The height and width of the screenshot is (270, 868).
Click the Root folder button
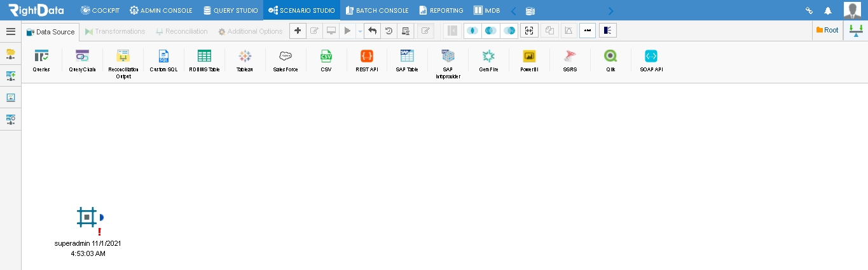click(x=827, y=30)
